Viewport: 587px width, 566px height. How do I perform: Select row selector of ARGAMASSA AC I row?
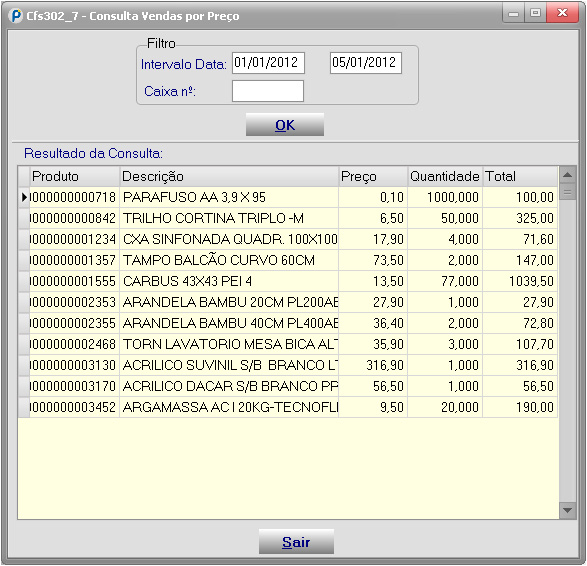[x=24, y=407]
